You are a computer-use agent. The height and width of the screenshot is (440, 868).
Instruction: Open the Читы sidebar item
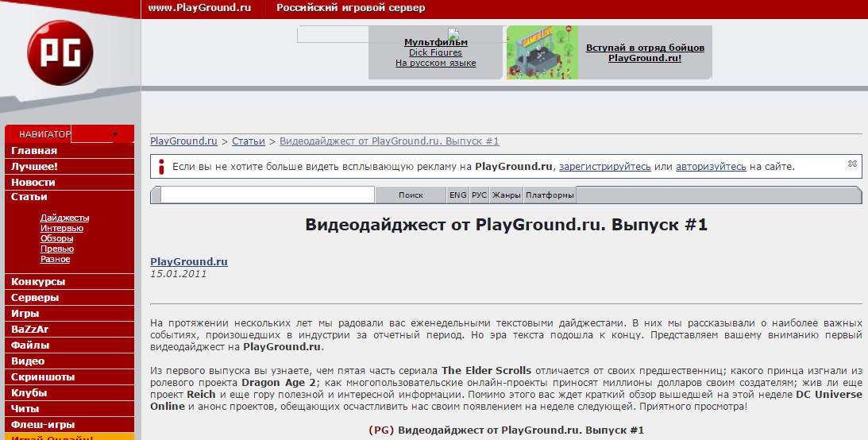[69, 409]
